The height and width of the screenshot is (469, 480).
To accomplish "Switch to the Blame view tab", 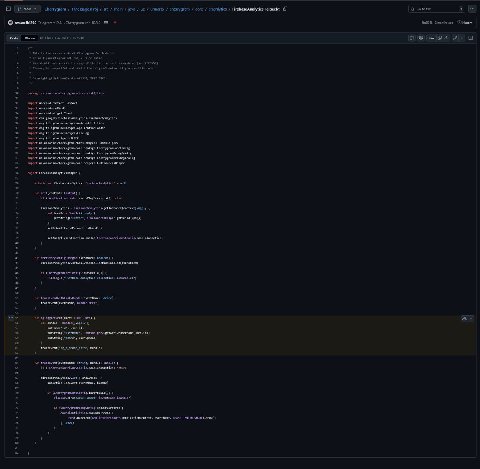I will [x=30, y=38].
